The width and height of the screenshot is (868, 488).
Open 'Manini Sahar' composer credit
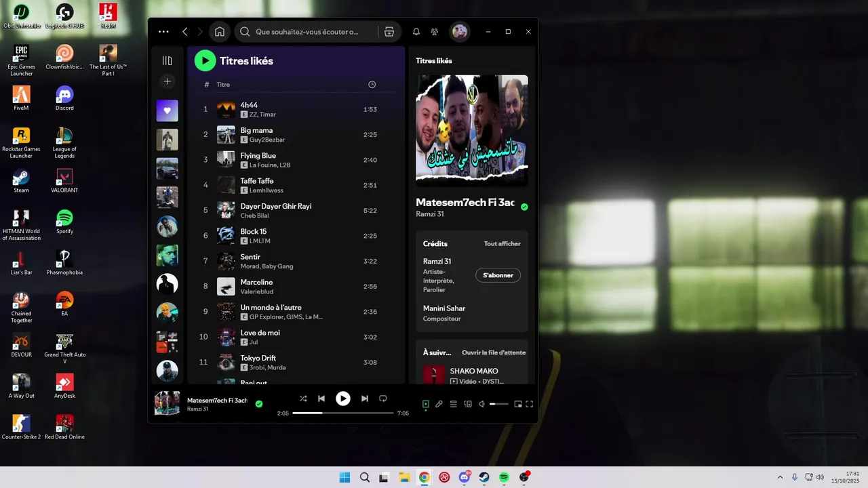pos(444,308)
